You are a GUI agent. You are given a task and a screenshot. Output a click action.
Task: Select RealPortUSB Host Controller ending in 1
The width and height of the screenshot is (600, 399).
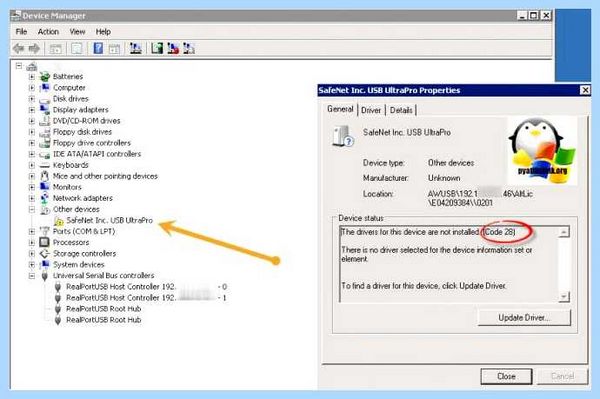(147, 298)
